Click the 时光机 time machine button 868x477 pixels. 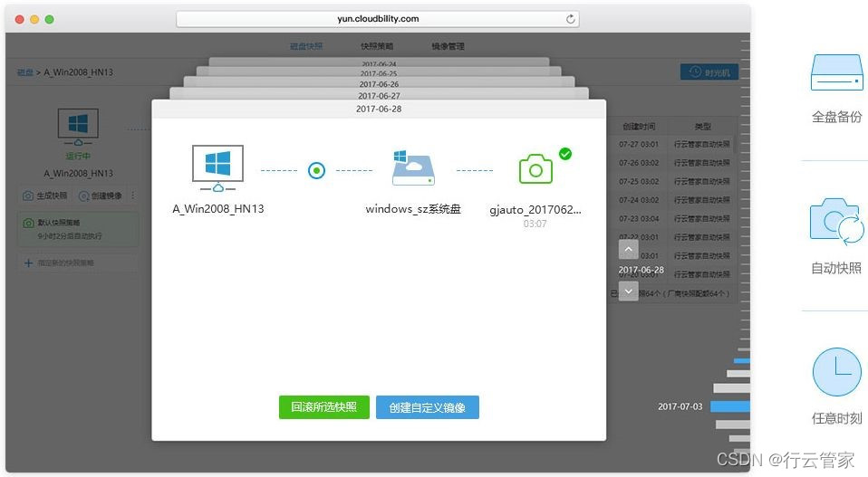point(709,72)
